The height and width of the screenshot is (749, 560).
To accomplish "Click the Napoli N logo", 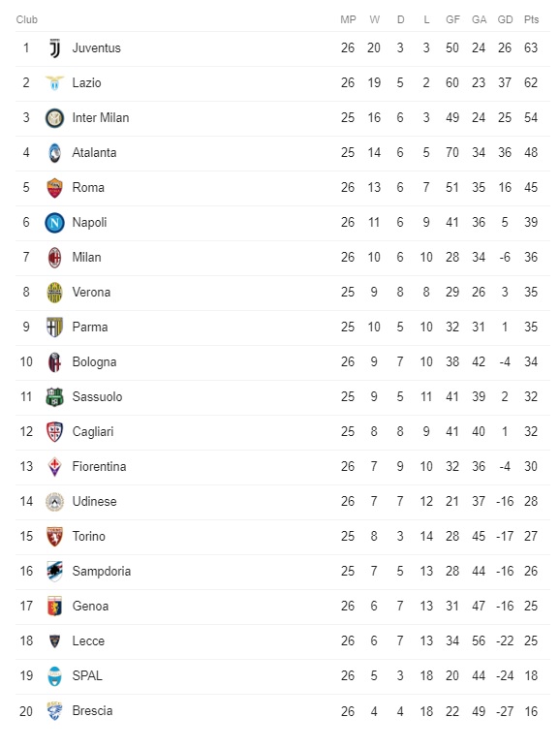I will coord(54,223).
